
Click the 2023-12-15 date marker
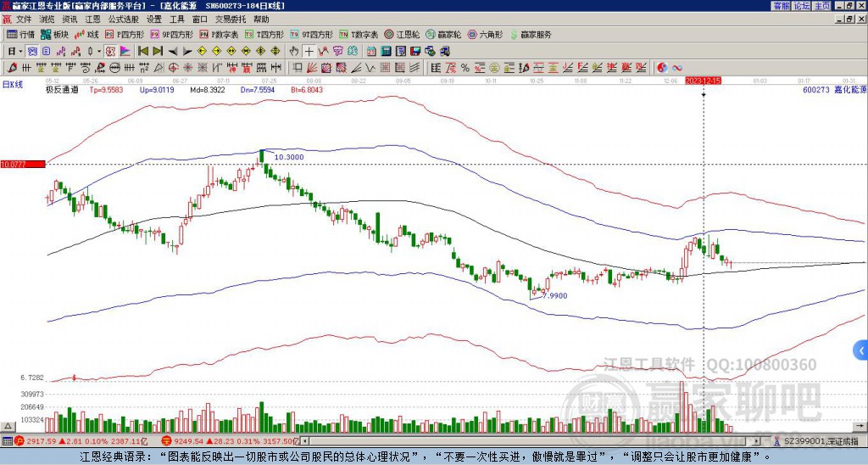click(x=703, y=81)
